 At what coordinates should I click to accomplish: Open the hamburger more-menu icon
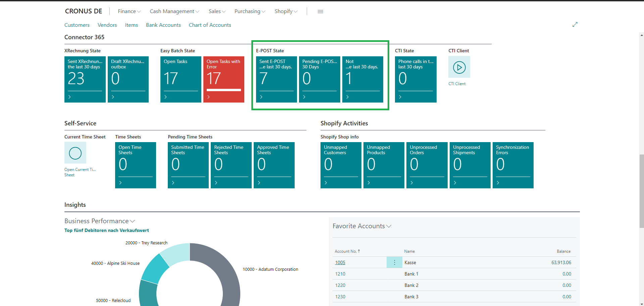pos(320,11)
